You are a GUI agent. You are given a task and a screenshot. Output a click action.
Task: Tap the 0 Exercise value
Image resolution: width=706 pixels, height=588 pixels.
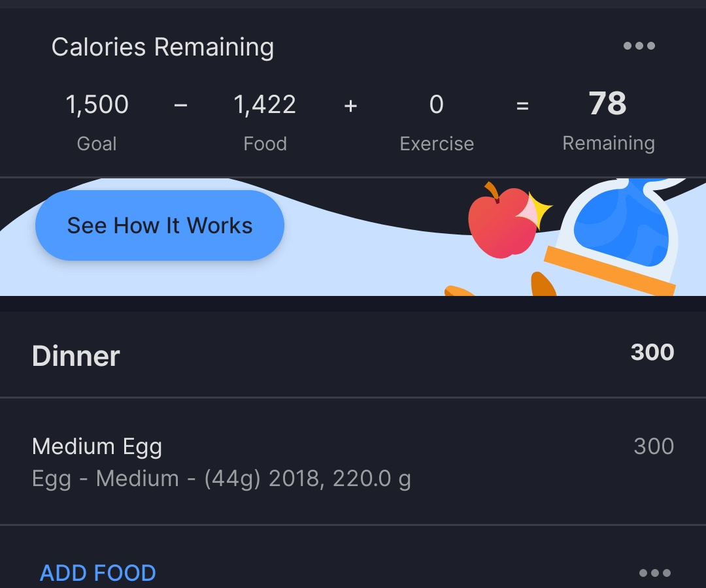pyautogui.click(x=436, y=105)
